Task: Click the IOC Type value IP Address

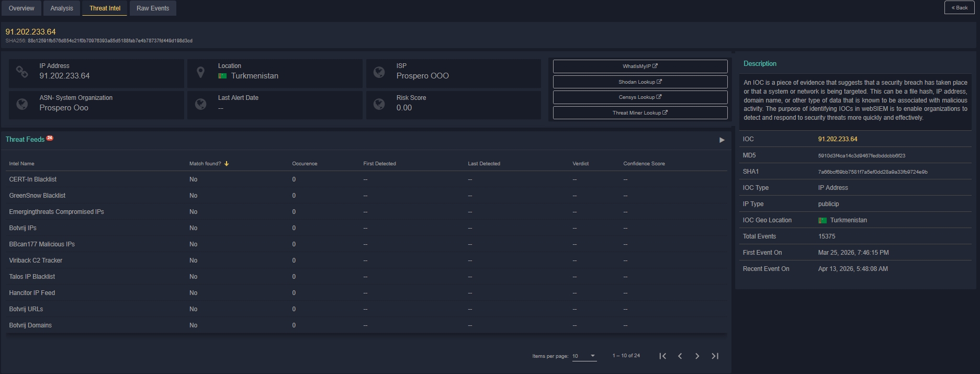Action: 833,188
